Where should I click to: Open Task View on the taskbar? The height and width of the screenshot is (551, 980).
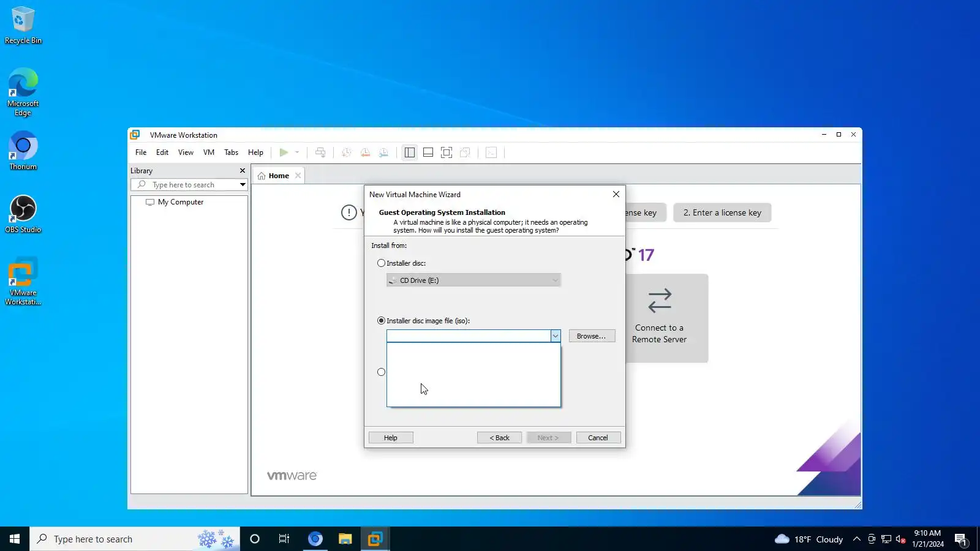point(284,539)
